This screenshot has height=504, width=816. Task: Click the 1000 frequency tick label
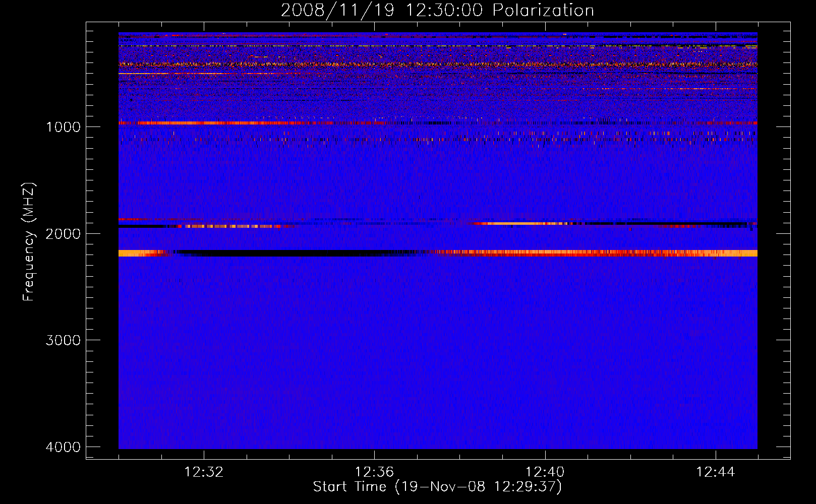pos(63,127)
